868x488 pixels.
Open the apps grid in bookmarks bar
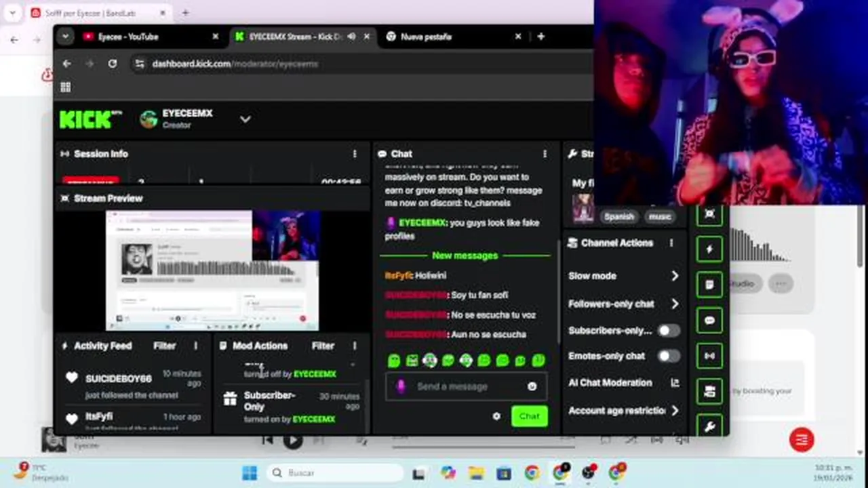pos(66,87)
